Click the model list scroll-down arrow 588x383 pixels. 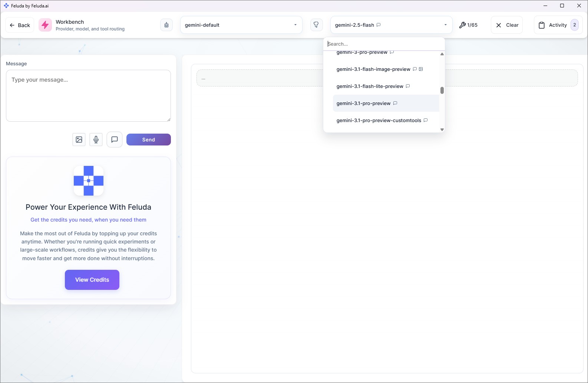[x=442, y=130]
